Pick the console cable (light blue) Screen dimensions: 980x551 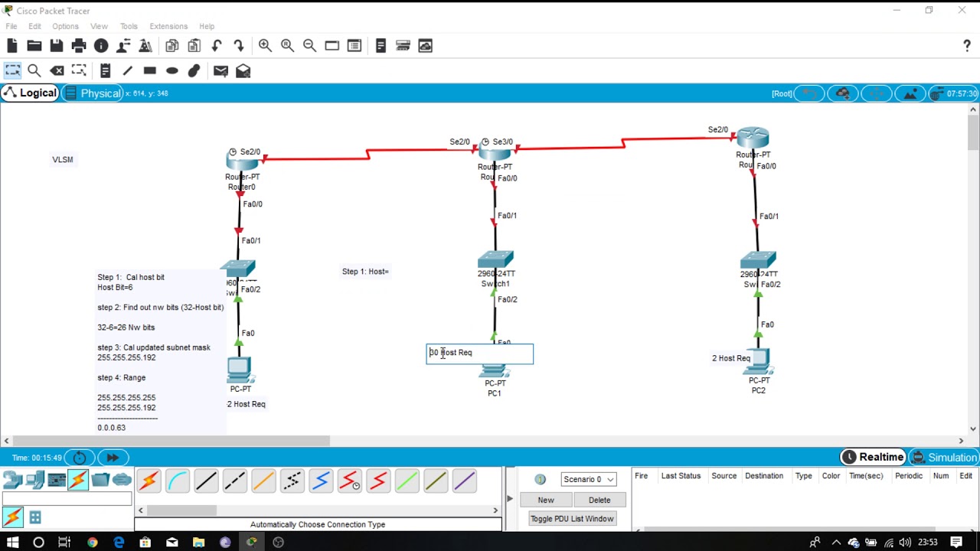click(177, 481)
